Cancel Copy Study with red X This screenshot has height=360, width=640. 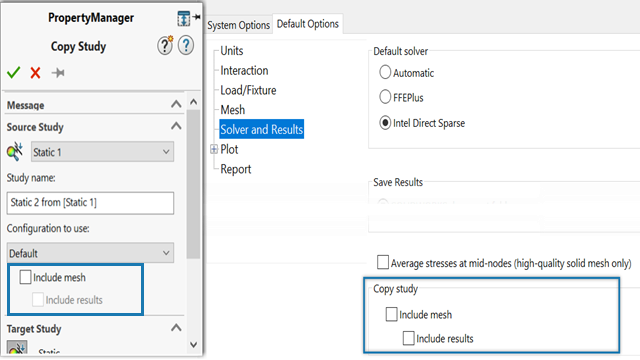click(36, 73)
